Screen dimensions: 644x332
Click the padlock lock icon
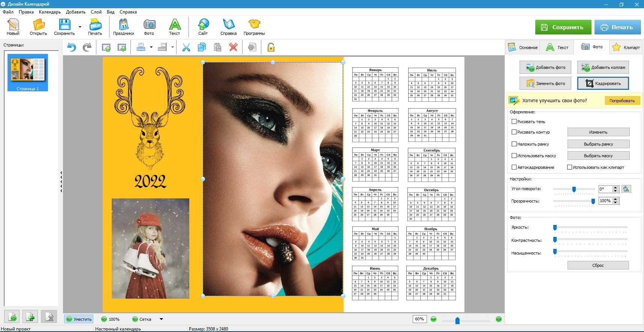point(271,47)
